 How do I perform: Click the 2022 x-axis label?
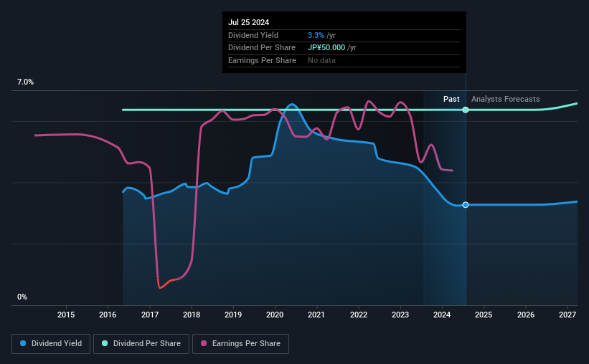click(x=359, y=315)
